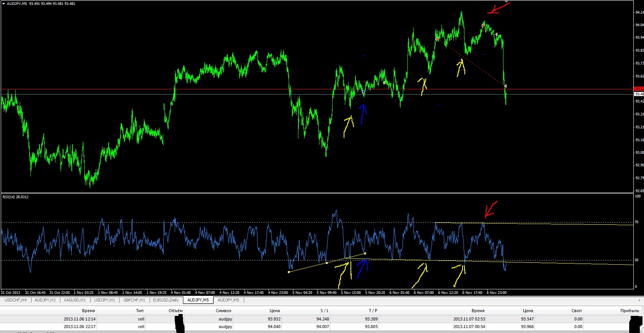Sort by Время header after T / P
This screenshot has width=644, height=333.
pyautogui.click(x=478, y=311)
